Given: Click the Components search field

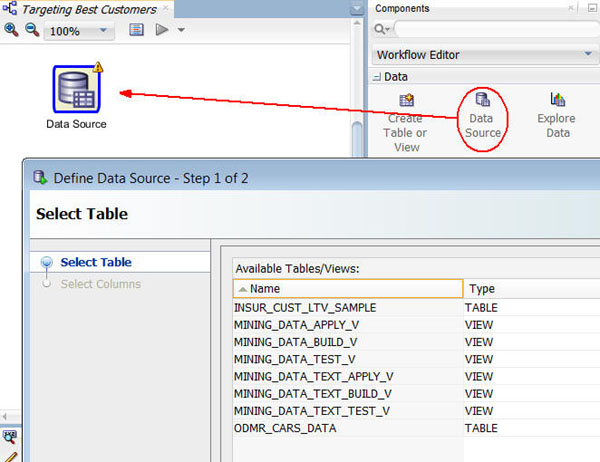Looking at the screenshot, I should point(497,29).
